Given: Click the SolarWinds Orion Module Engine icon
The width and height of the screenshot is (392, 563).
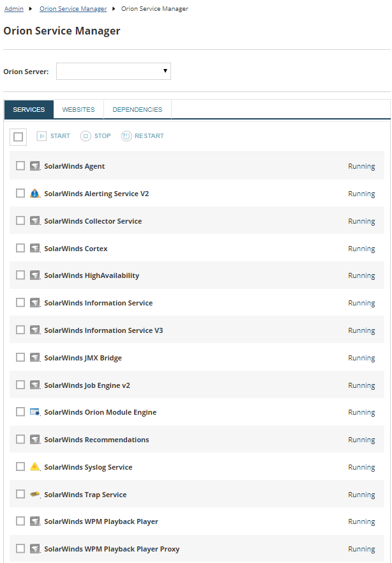Looking at the screenshot, I should (x=35, y=412).
